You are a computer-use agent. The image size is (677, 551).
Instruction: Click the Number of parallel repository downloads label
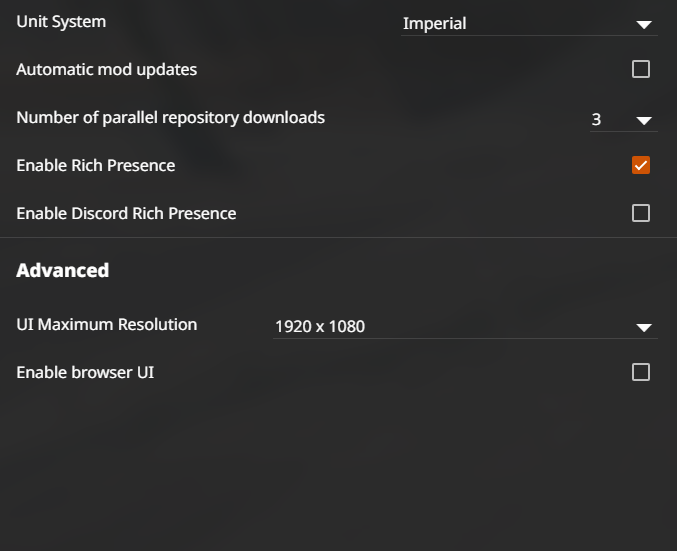[x=171, y=117]
